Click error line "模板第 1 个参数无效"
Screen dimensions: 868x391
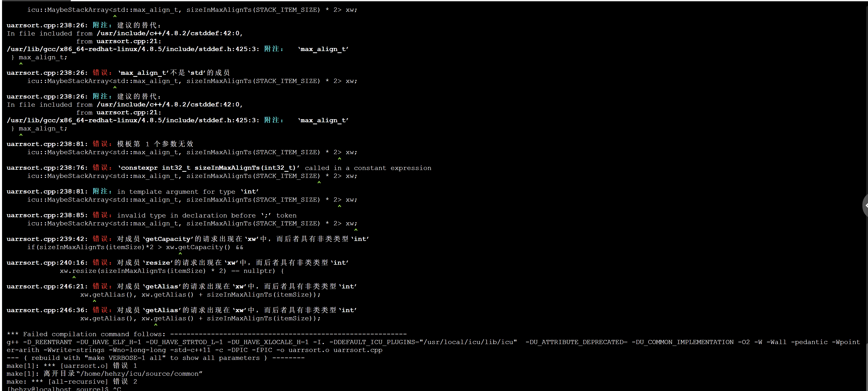click(x=100, y=144)
